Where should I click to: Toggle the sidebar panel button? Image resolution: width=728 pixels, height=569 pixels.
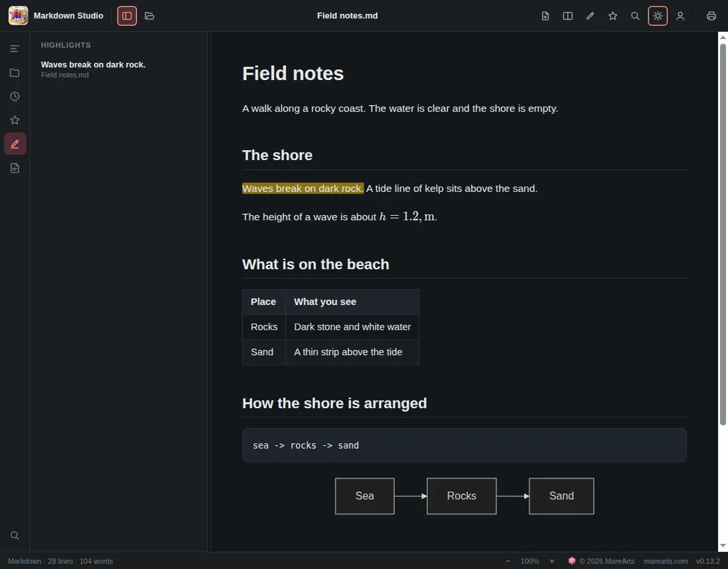[127, 16]
